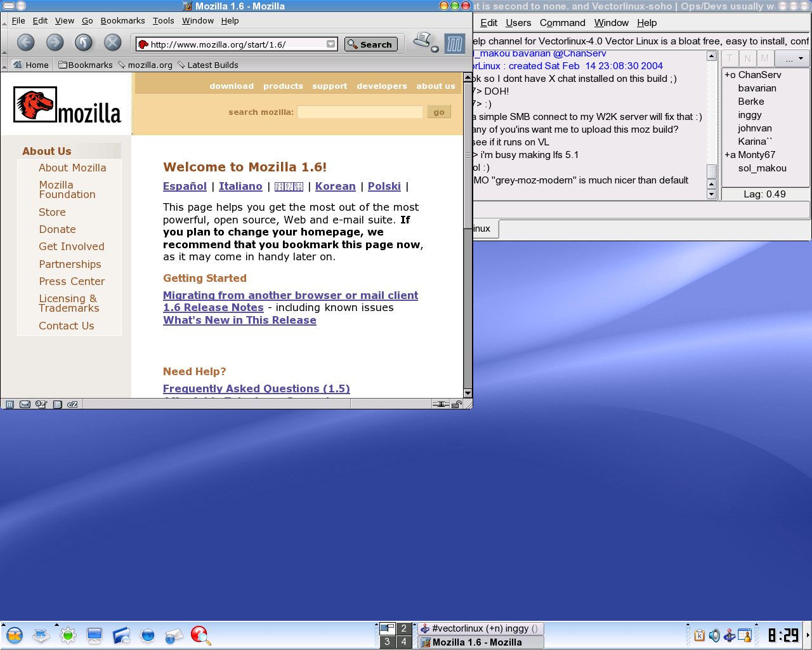Open the Bookmarks menu in Mozilla
Image resolution: width=812 pixels, height=650 pixels.
click(x=122, y=20)
